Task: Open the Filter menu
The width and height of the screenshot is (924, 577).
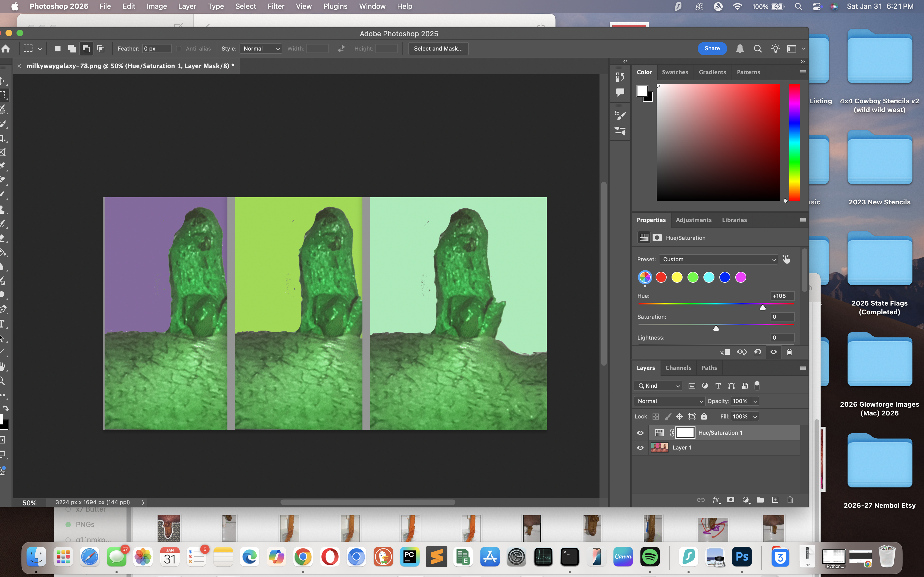Action: click(276, 6)
